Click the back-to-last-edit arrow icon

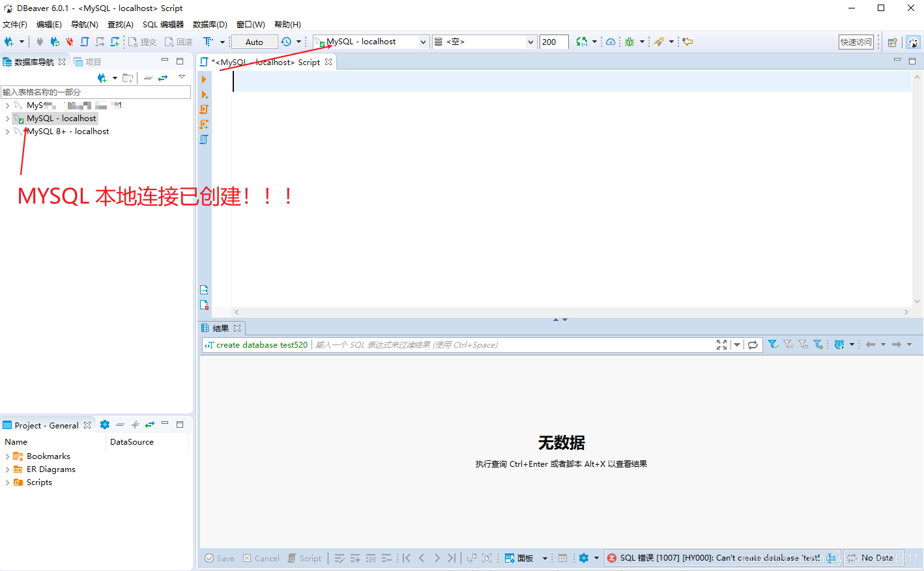tap(687, 42)
